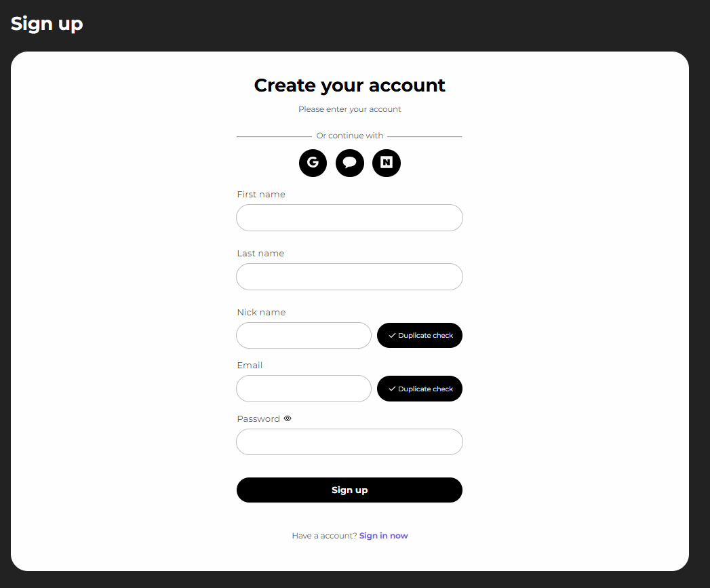
Task: Select the Sign up page heading
Action: (46, 24)
